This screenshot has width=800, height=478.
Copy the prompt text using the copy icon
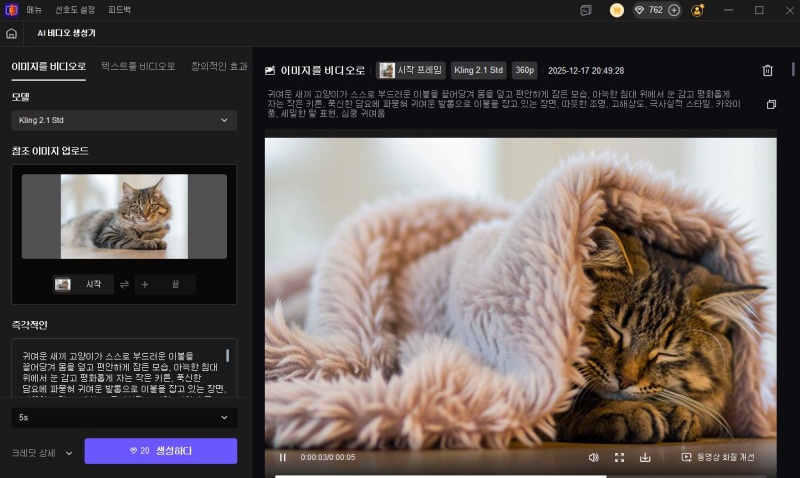pos(770,105)
